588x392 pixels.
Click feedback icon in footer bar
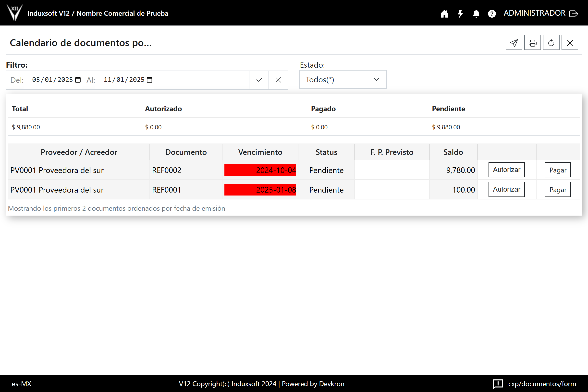(498, 383)
